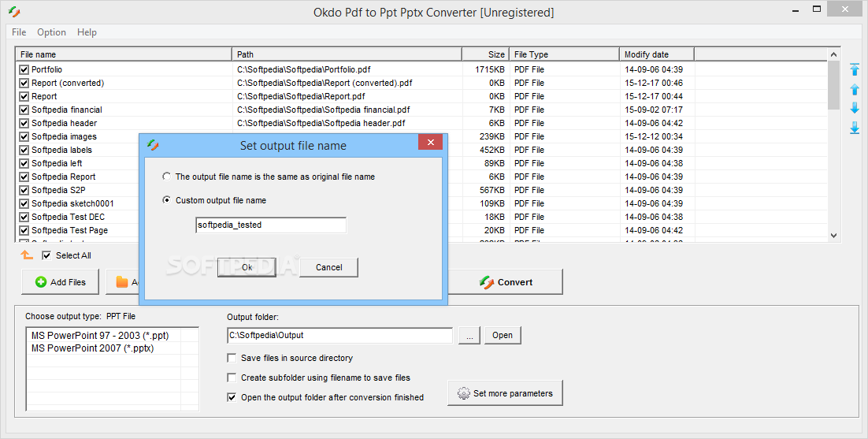This screenshot has height=439, width=868.
Task: Click file list scrollbar down arrow
Action: pos(833,236)
